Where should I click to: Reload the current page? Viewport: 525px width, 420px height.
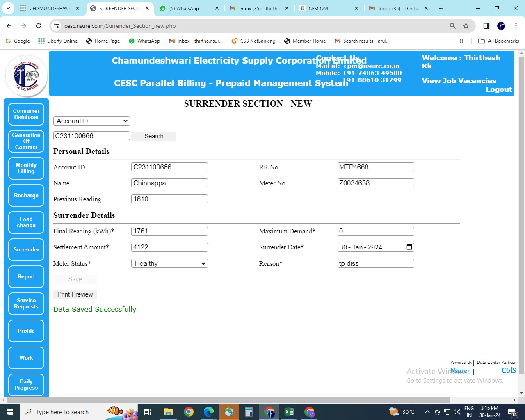pos(39,26)
